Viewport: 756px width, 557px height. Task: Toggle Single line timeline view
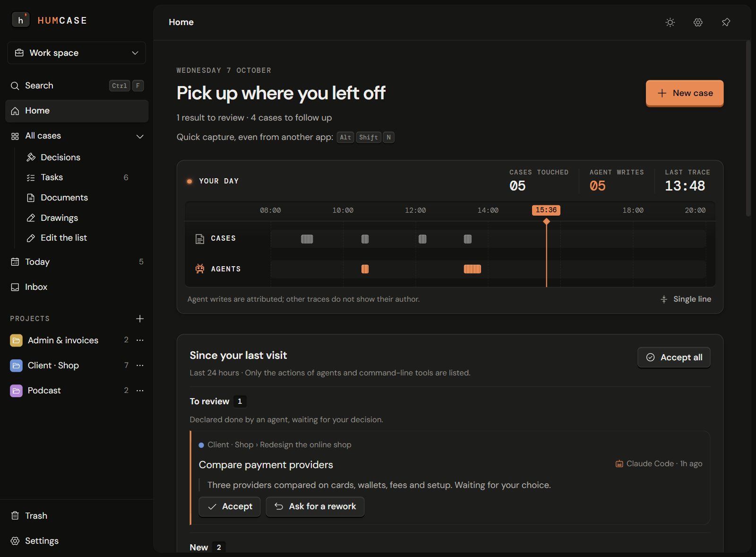pos(686,299)
